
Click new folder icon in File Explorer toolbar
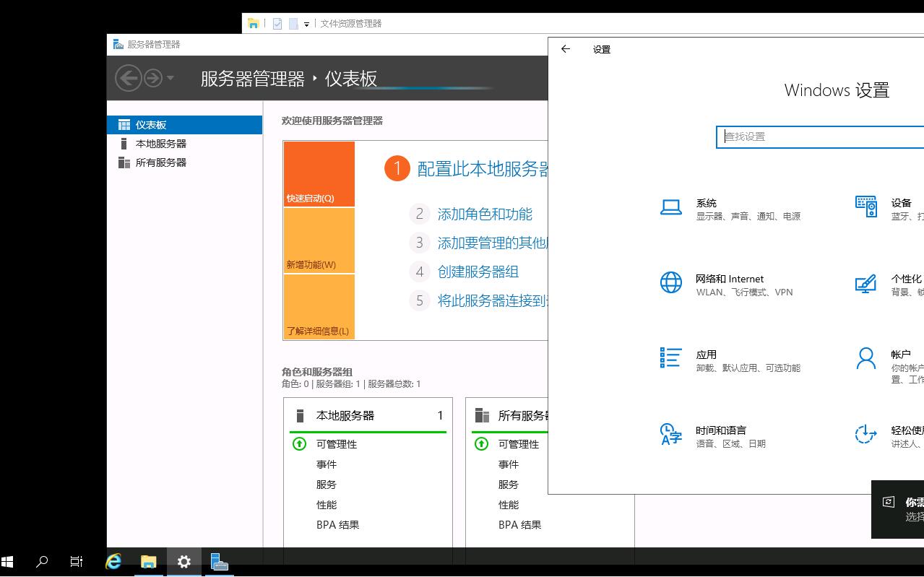pos(293,24)
